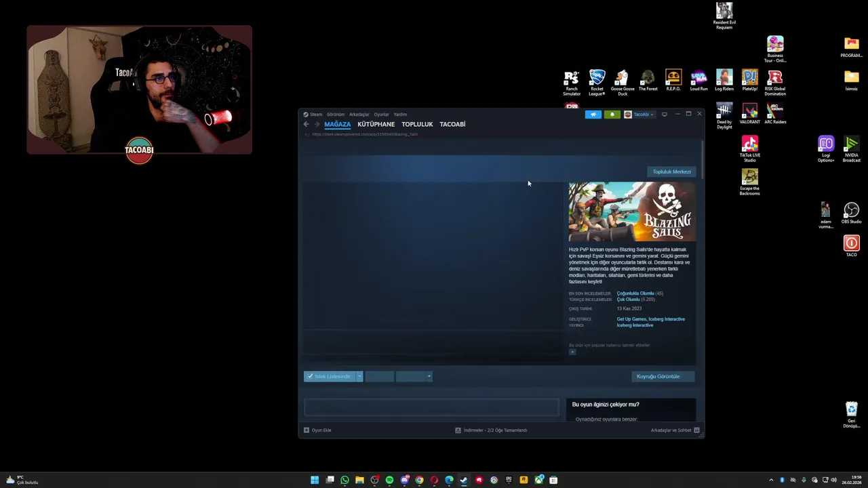Open WhatsApp from the taskbar

344,480
